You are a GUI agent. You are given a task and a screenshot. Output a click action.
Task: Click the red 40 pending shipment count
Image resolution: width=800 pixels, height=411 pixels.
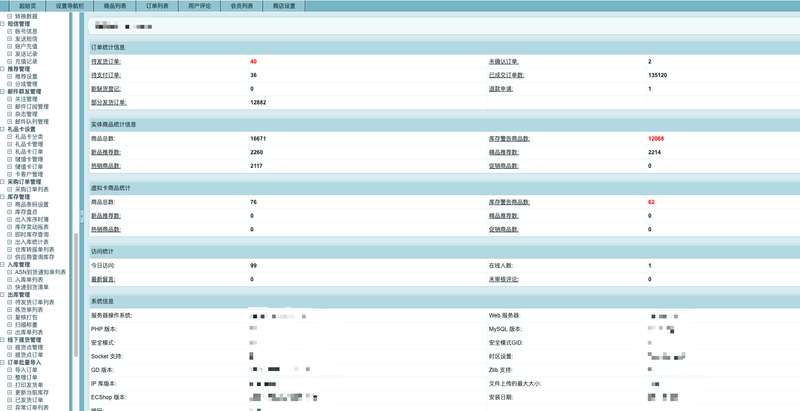(254, 61)
